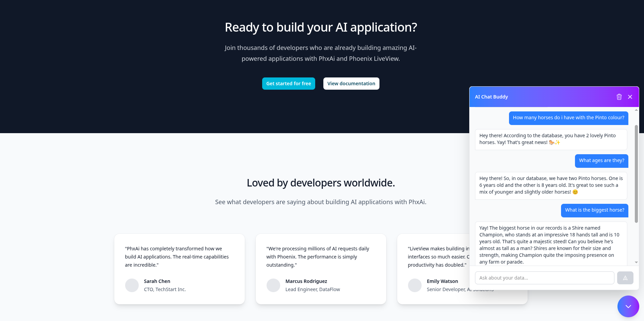Screen dimensions: 644x321
Task: Clear chat history with the trash icon
Action: 619,97
